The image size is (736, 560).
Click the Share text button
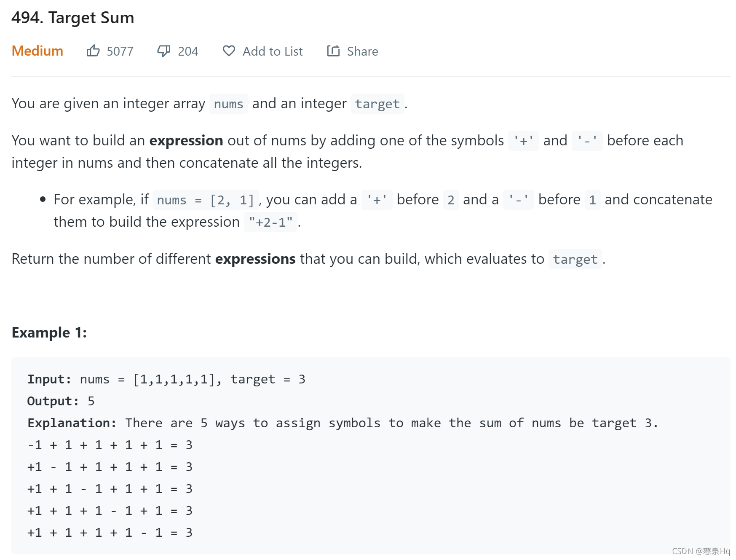pos(362,51)
